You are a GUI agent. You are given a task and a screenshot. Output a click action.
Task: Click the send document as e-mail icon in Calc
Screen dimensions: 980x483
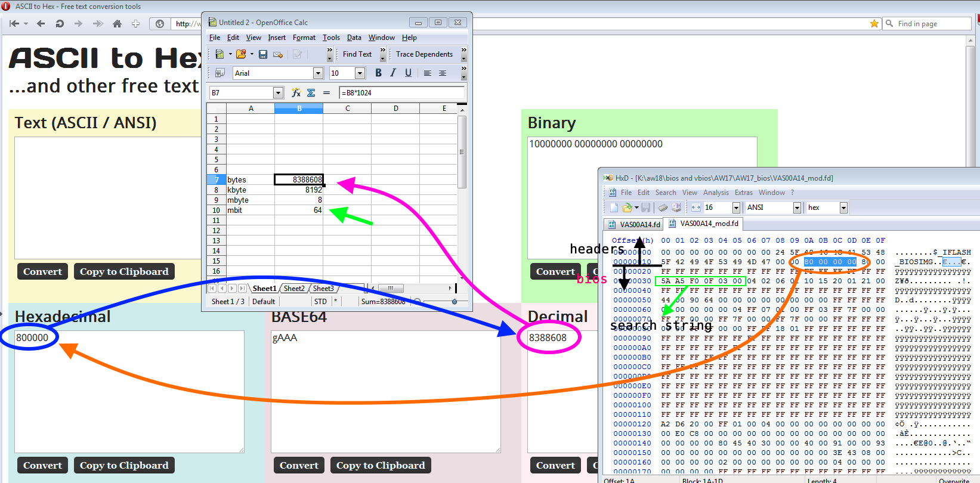[278, 54]
